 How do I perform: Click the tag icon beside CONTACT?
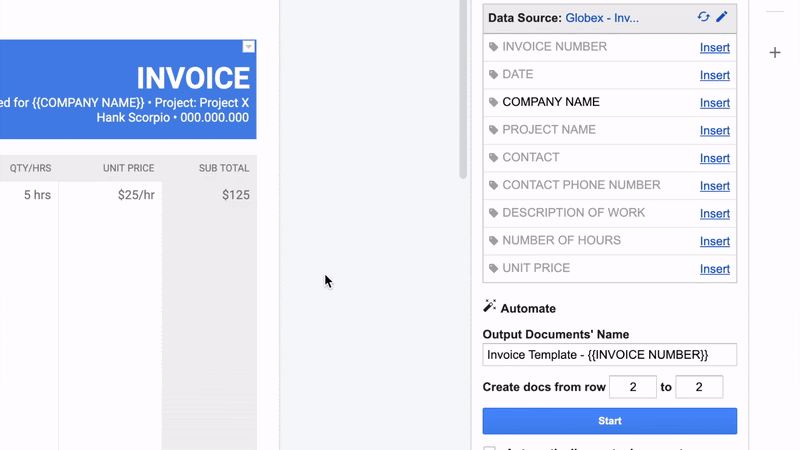pos(493,157)
